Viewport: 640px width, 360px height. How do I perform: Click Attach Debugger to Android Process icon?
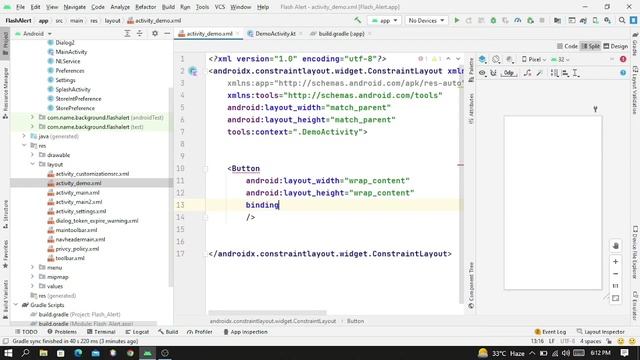tap(530, 20)
